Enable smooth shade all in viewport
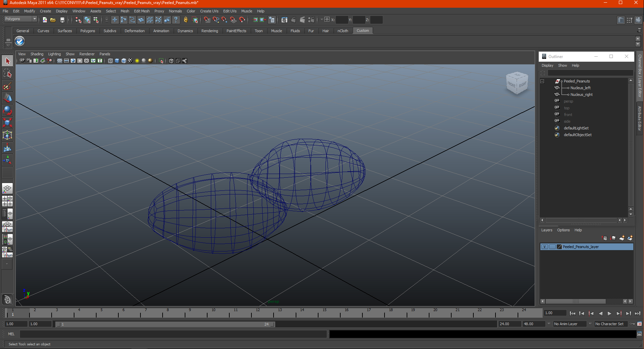 coord(117,61)
